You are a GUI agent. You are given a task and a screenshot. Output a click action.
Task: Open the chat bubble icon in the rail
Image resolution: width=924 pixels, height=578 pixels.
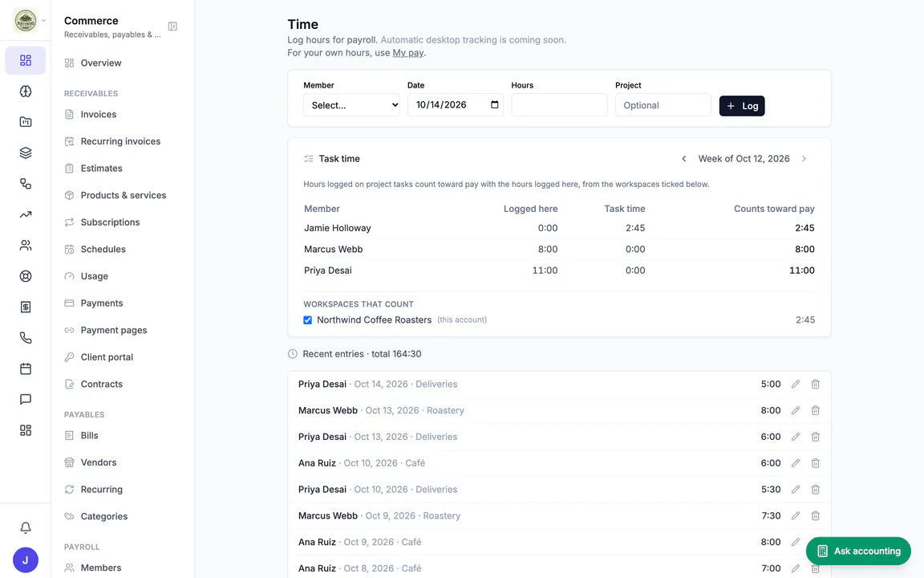tap(26, 399)
